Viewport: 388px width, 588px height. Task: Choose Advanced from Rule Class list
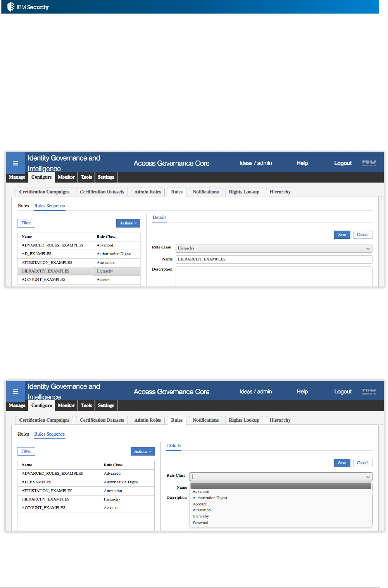281,491
